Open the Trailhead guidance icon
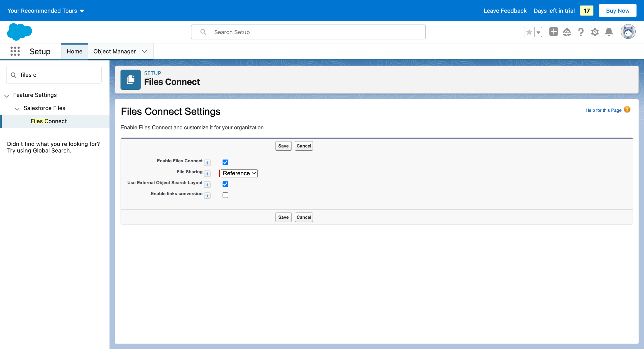 coord(567,32)
